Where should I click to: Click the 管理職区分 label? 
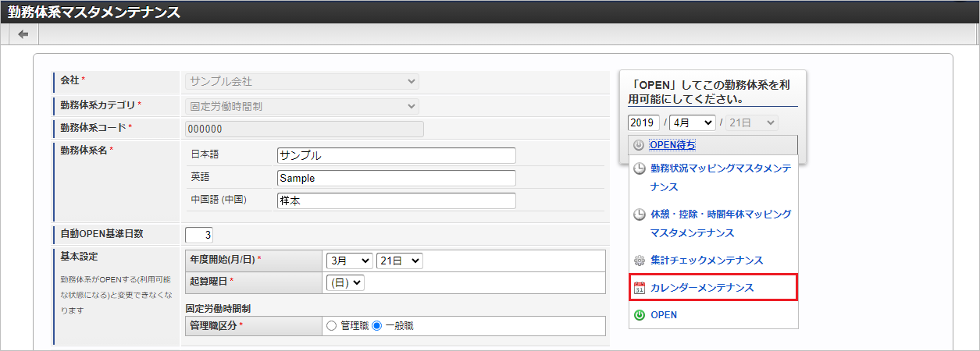[x=214, y=325]
